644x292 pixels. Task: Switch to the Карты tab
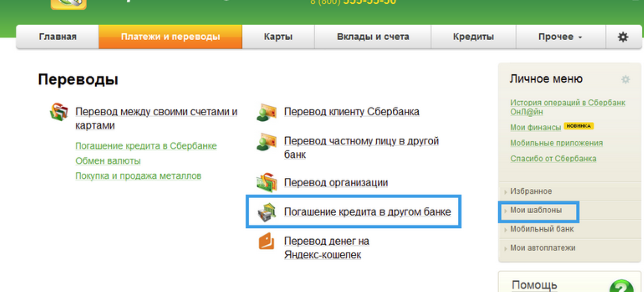pyautogui.click(x=278, y=37)
